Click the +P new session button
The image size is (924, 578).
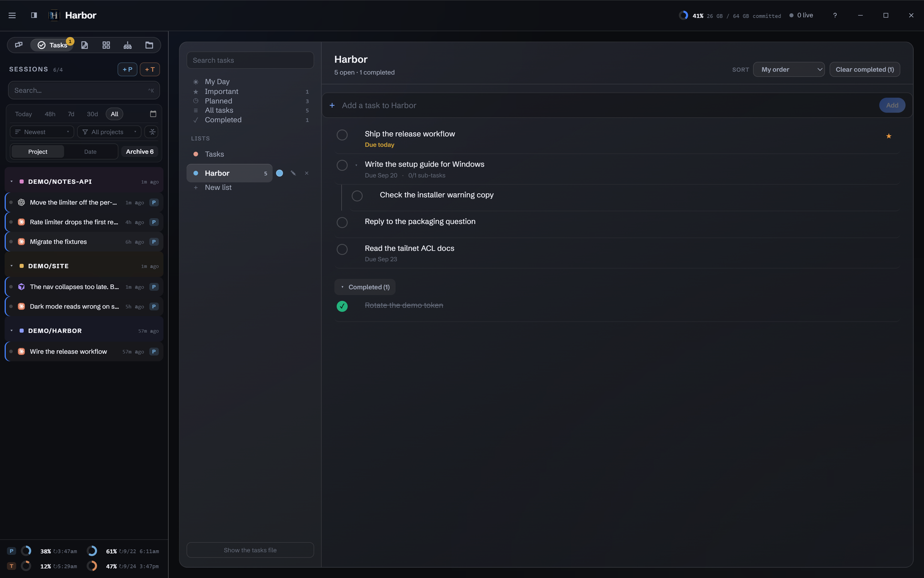click(x=128, y=69)
